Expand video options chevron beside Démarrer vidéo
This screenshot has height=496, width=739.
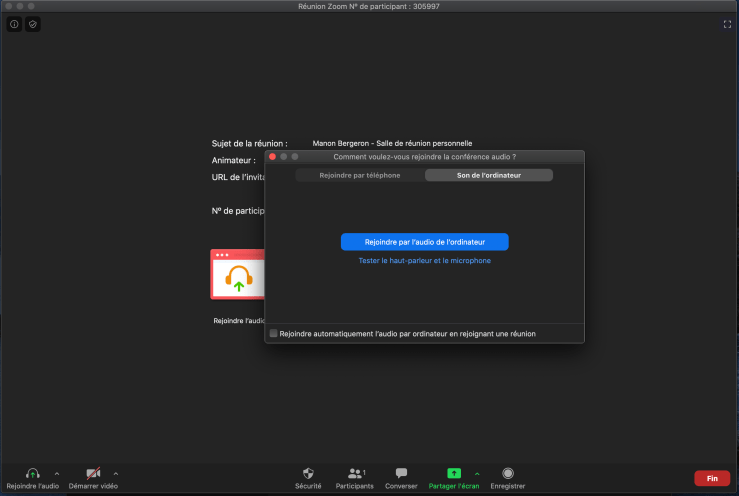click(x=116, y=473)
